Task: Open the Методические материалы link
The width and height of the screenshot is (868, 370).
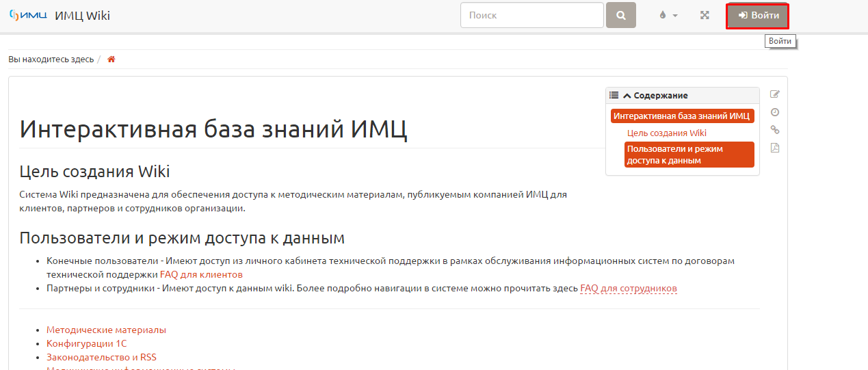Action: tap(106, 330)
